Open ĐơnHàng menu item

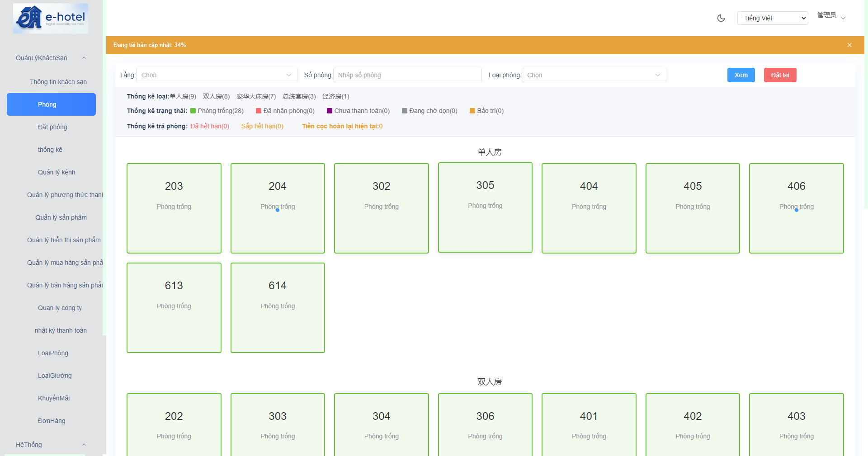(52, 421)
